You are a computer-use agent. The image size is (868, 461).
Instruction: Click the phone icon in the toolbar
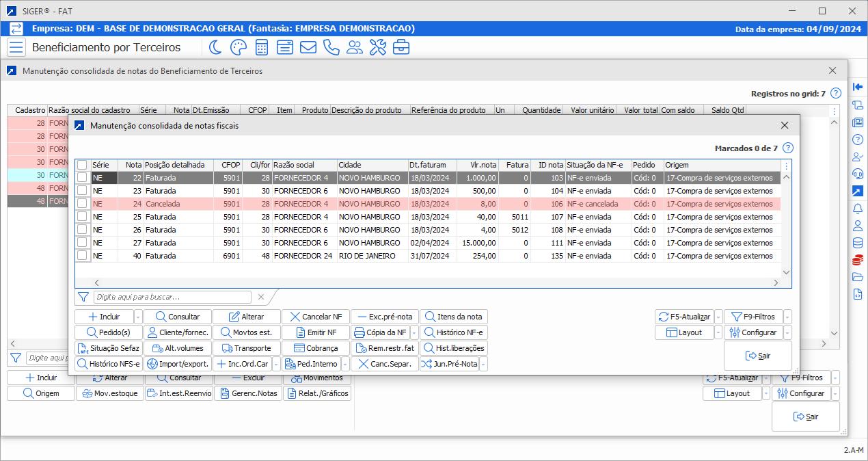pyautogui.click(x=331, y=47)
